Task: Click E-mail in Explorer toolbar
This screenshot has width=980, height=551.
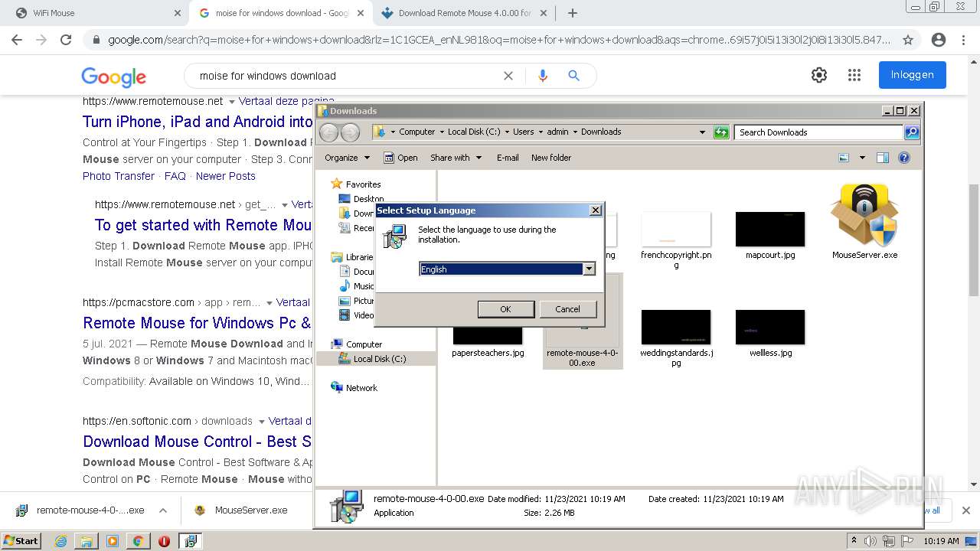Action: [508, 158]
